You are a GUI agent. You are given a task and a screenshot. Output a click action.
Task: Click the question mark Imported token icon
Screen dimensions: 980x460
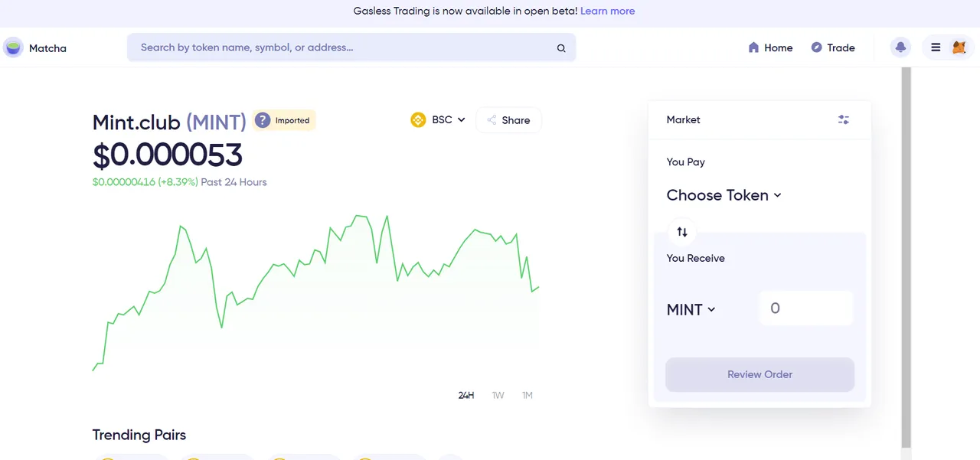pyautogui.click(x=263, y=120)
